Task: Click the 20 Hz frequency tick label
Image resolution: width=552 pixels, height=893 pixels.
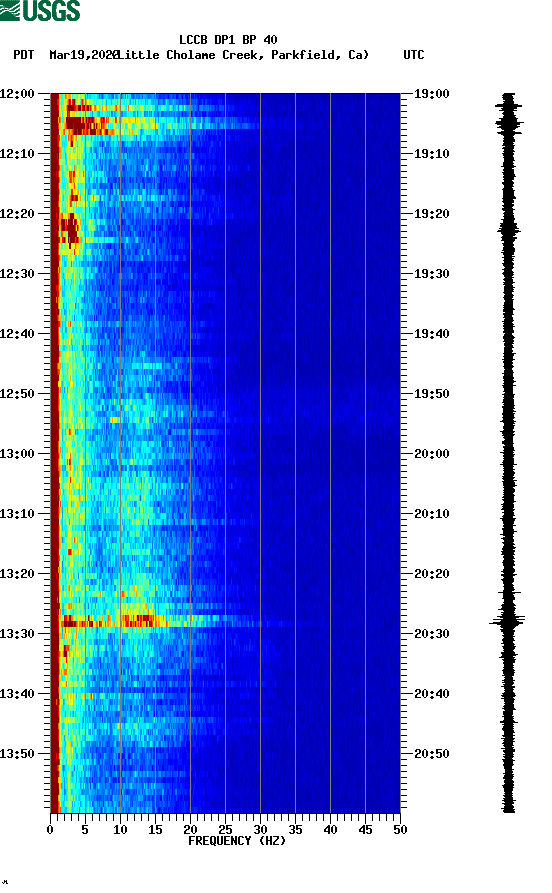Action: [x=190, y=830]
